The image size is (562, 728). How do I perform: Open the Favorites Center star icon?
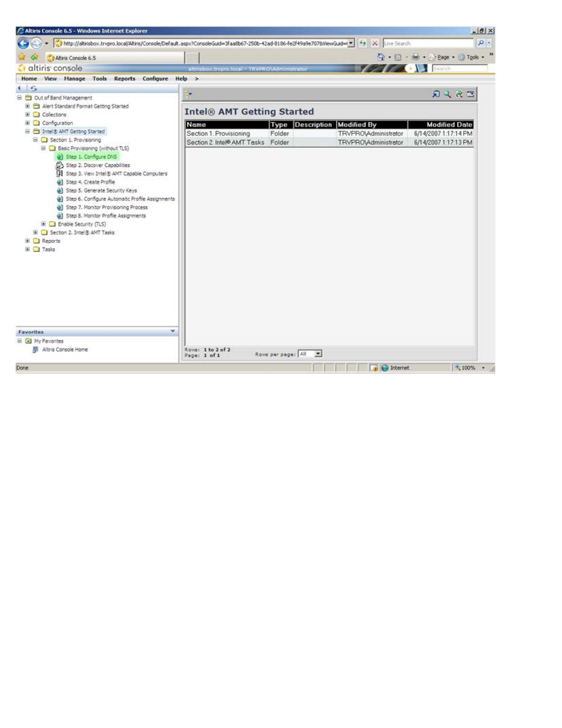click(x=22, y=57)
